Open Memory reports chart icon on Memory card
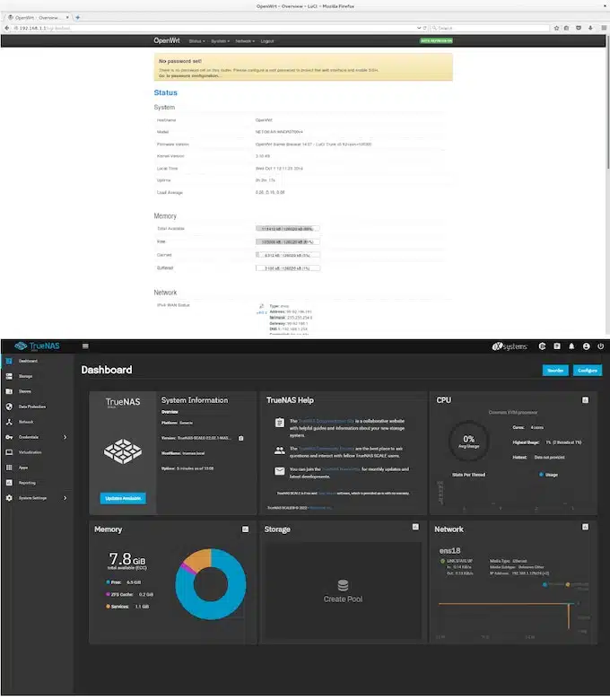610x700 pixels. [246, 529]
